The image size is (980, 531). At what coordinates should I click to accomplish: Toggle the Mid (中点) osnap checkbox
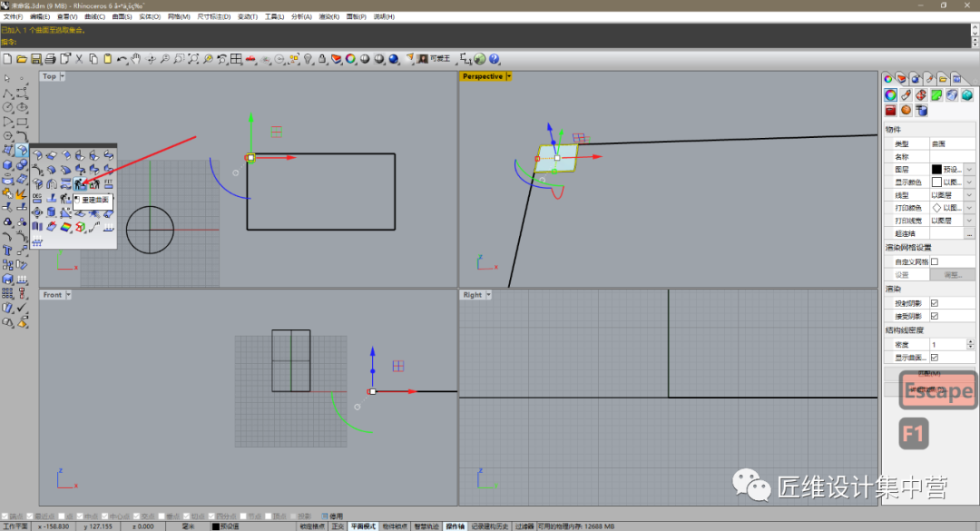[79, 516]
